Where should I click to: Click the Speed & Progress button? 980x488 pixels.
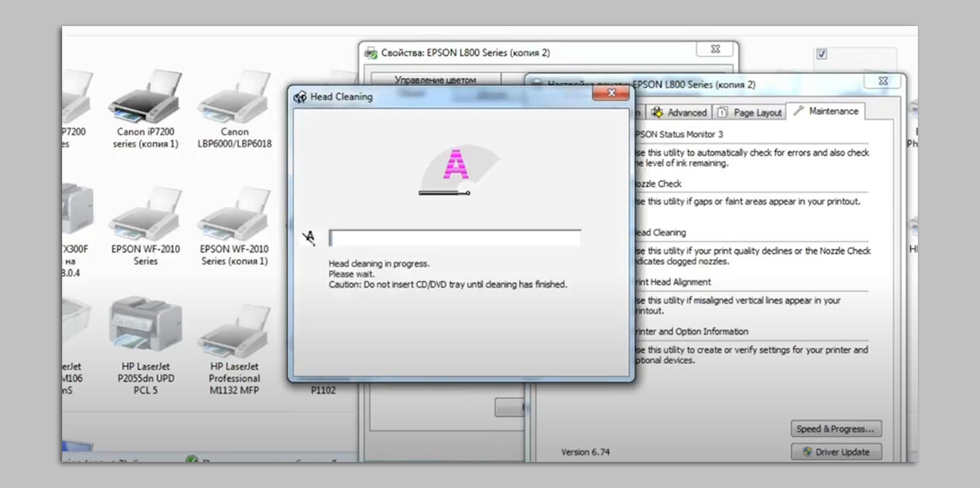click(x=837, y=429)
